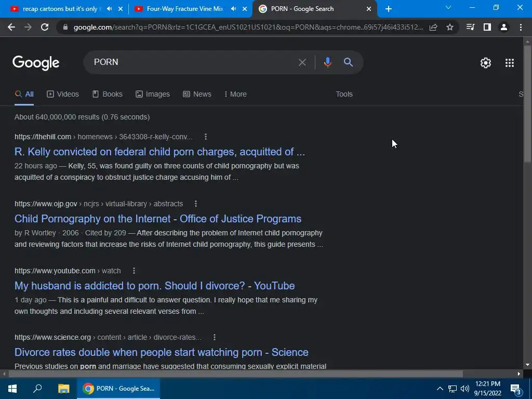
Task: Click the horizontal scrollbar thumb
Action: 235,374
